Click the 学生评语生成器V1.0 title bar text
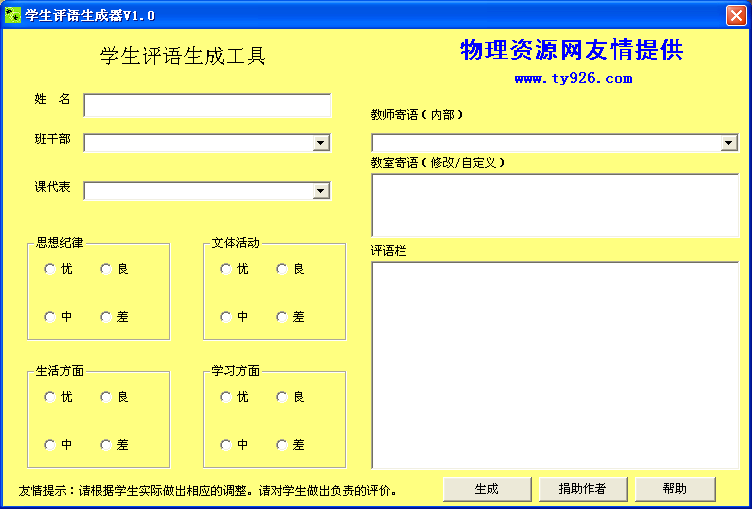Image resolution: width=752 pixels, height=509 pixels. 90,16
